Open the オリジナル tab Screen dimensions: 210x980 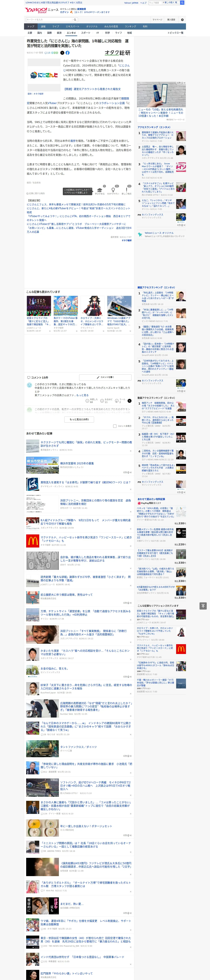pos(92,26)
